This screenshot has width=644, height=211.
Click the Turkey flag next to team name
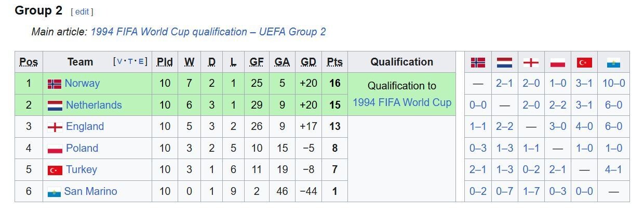tap(55, 170)
